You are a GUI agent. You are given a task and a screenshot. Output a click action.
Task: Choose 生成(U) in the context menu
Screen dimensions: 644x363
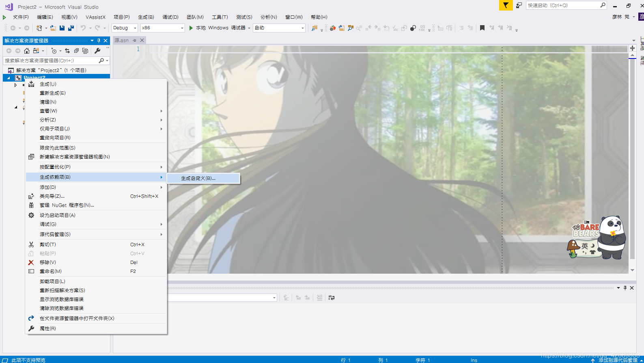coord(96,84)
